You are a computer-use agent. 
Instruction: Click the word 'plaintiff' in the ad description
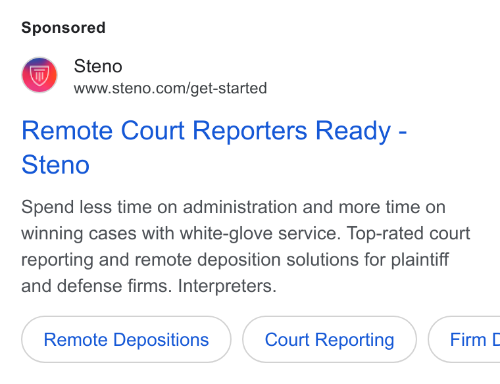tap(420, 260)
